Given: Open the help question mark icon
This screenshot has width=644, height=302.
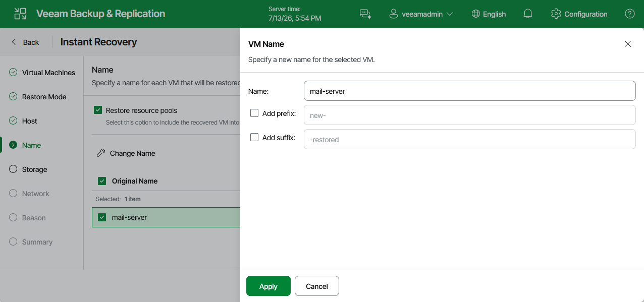Looking at the screenshot, I should (x=630, y=14).
